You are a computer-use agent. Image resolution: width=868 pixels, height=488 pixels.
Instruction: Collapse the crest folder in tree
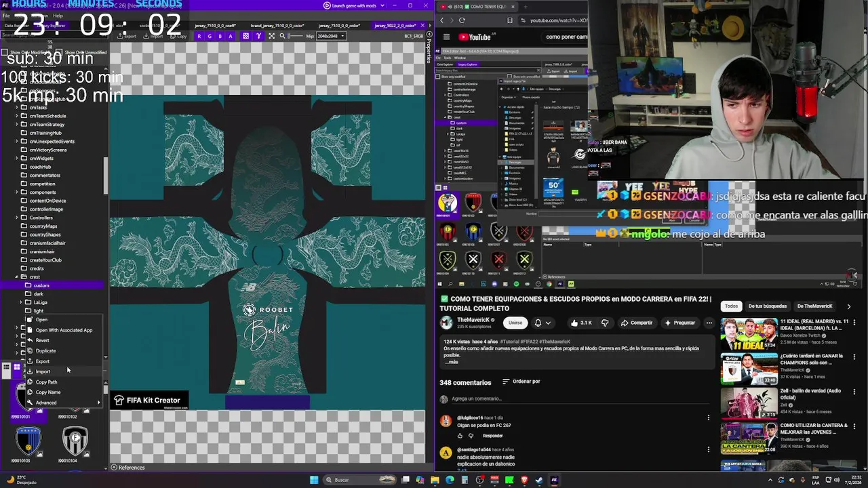click(x=17, y=277)
